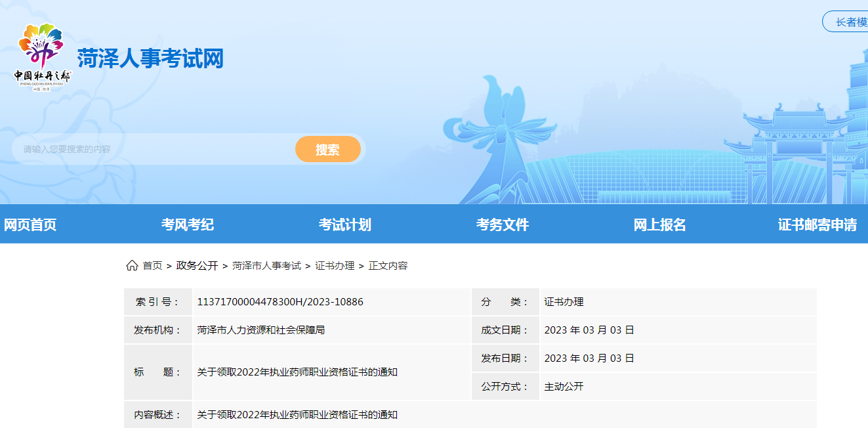The width and height of the screenshot is (868, 432).
Task: Go to the 考风考纪 navigation item
Action: 188,225
